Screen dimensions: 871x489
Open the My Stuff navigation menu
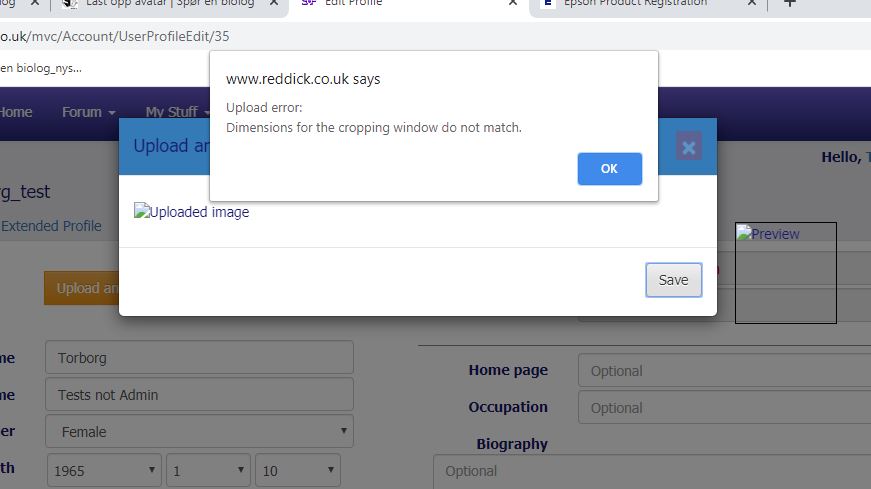176,112
